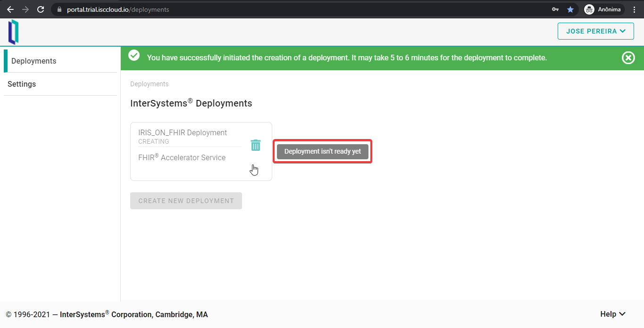Open the IRIS_ON_FHIR Deployment card title
Viewport: 644px width, 328px height.
pyautogui.click(x=183, y=132)
